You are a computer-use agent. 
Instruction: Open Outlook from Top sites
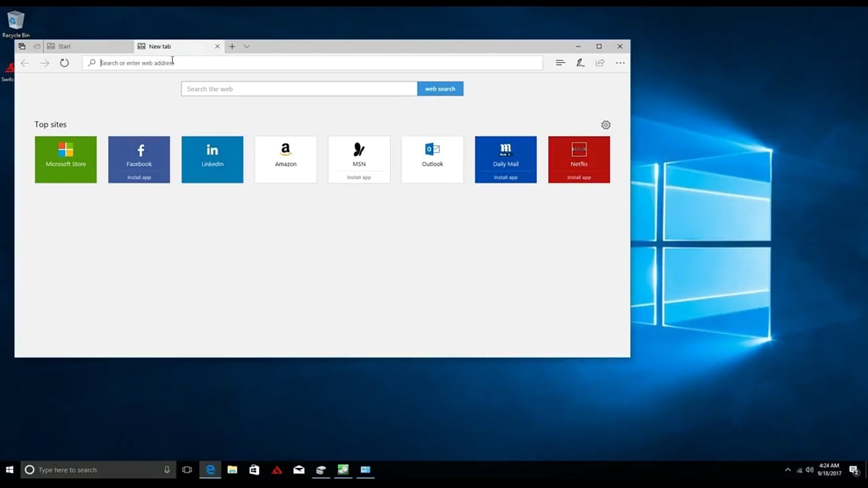tap(432, 159)
